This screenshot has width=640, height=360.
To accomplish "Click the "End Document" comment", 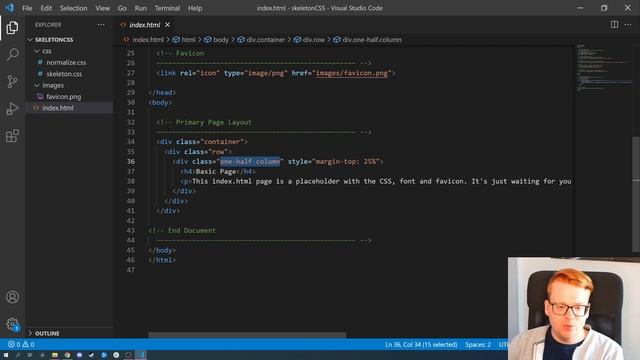I will coord(191,230).
